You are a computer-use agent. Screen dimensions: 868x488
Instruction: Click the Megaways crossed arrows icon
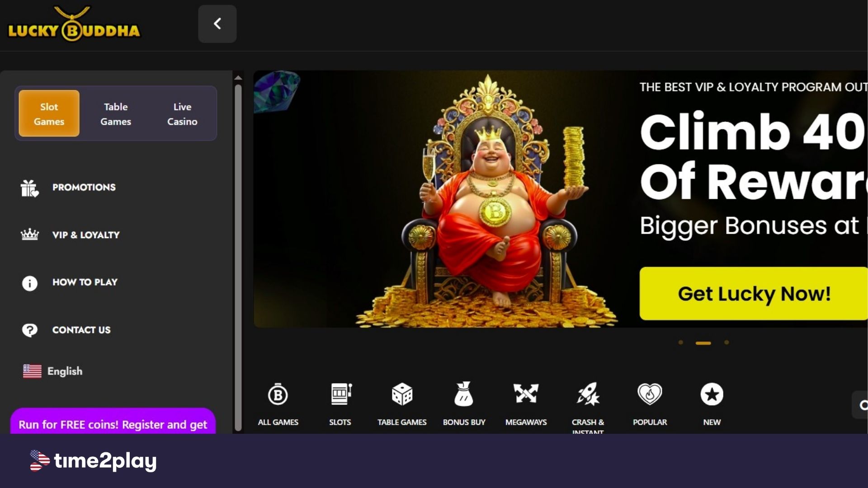point(526,394)
